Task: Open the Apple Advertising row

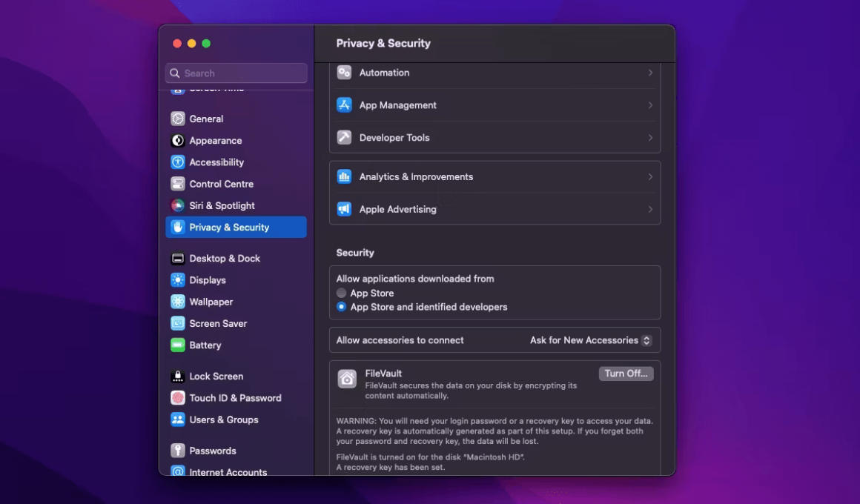Action: (494, 209)
